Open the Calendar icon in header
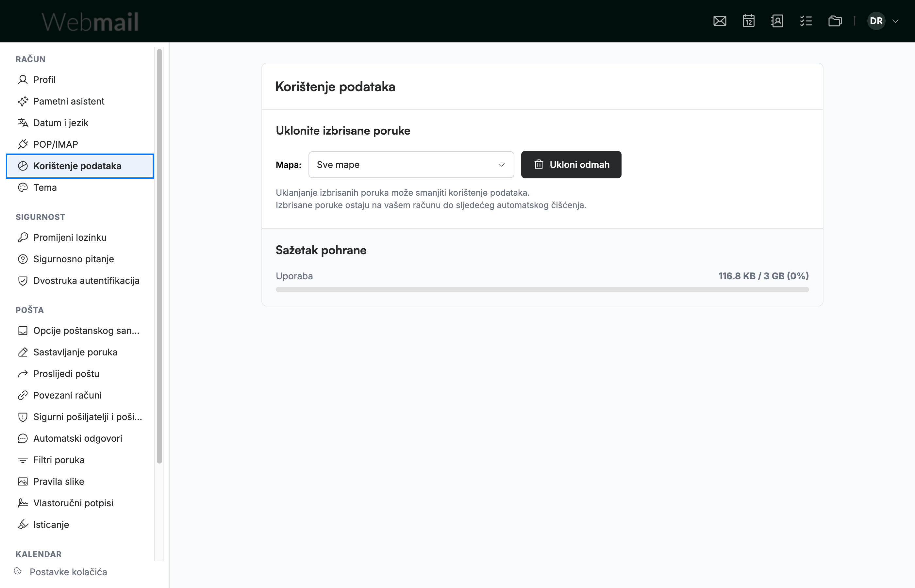 748,21
